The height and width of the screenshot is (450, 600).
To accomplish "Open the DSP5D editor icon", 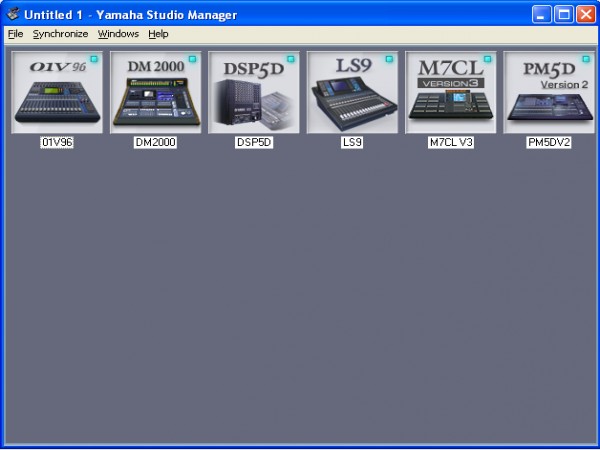I will (x=254, y=93).
